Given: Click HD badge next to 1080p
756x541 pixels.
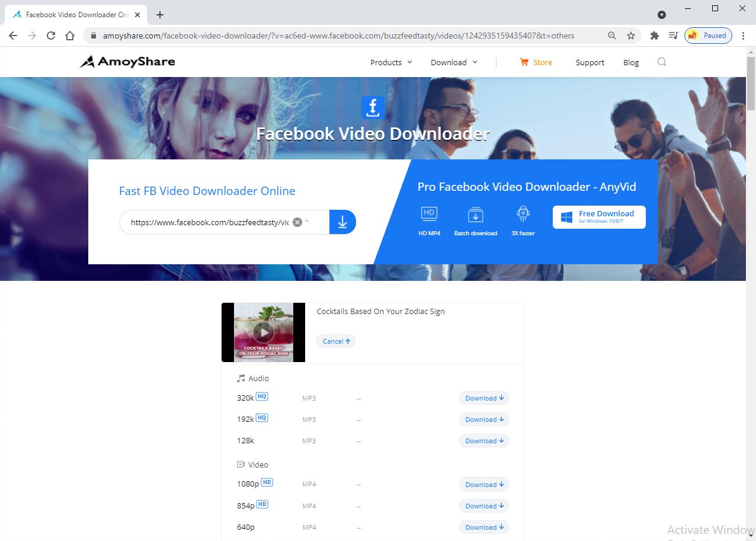Looking at the screenshot, I should pyautogui.click(x=267, y=482).
